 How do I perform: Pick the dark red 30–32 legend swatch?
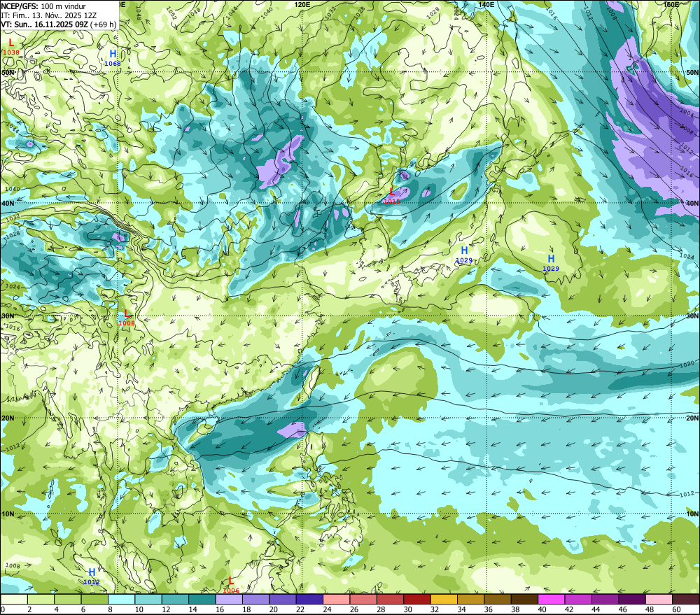(417, 600)
